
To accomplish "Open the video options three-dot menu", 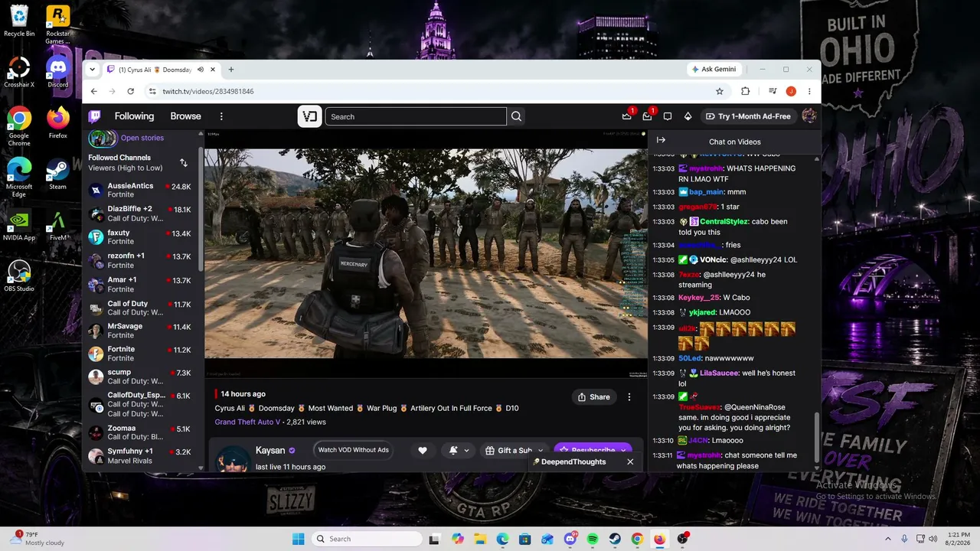I will (629, 397).
